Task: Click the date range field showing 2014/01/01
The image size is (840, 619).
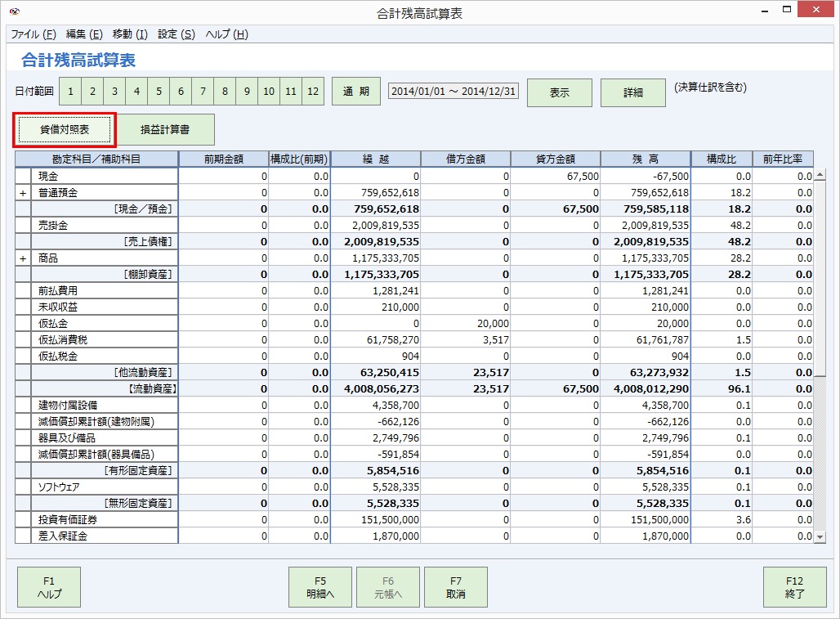Action: pyautogui.click(x=453, y=92)
